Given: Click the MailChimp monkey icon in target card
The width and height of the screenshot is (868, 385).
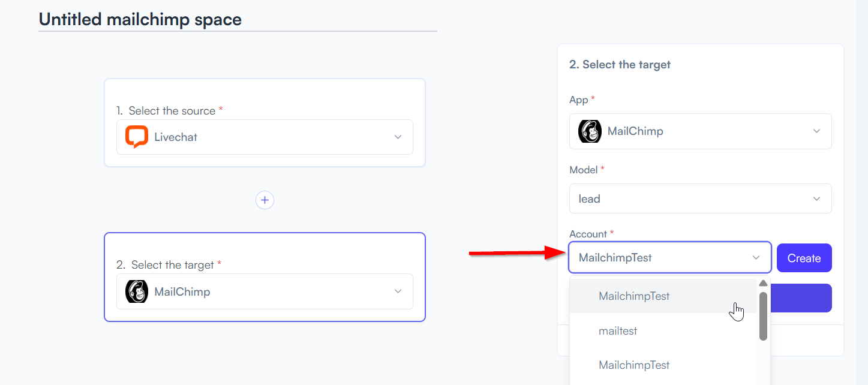Looking at the screenshot, I should coord(136,291).
